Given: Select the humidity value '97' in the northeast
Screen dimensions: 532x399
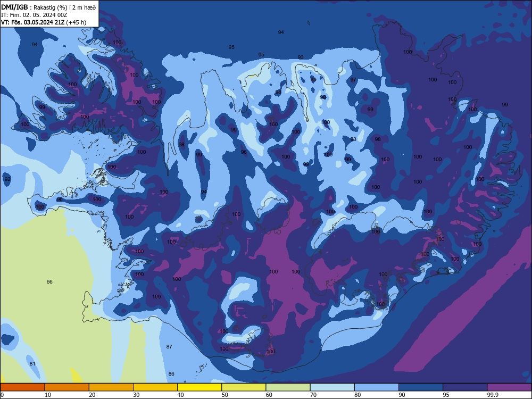Looking at the screenshot, I should tap(353, 80).
